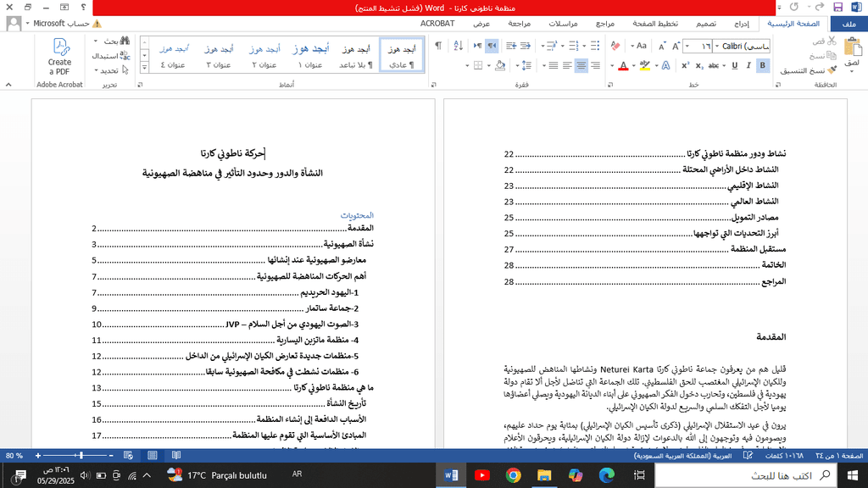
Task: Apply the عنوان ١ heading style
Action: point(310,56)
